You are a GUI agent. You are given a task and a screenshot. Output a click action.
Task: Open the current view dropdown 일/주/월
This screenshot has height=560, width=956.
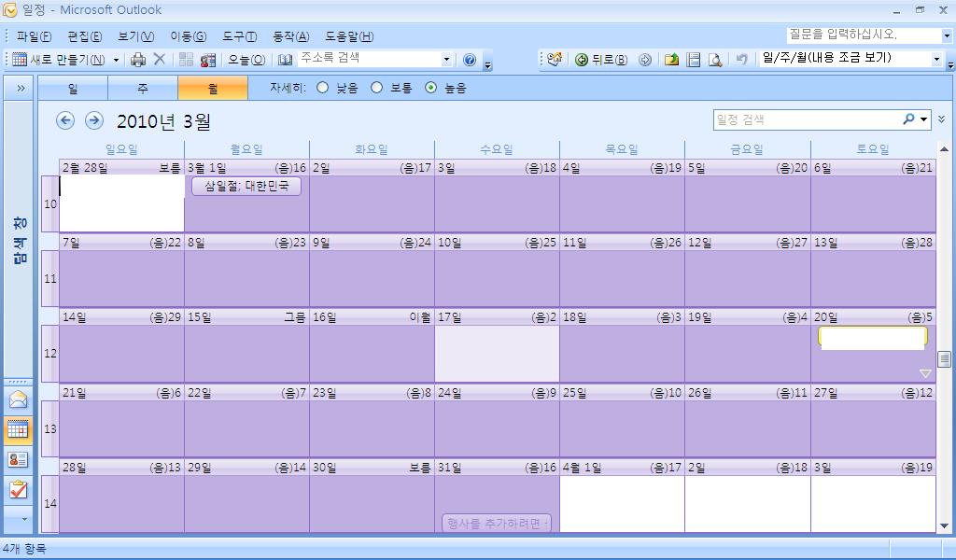click(x=936, y=59)
